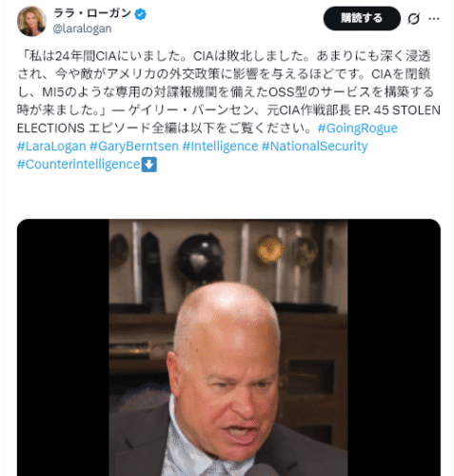
Task: Open Lara Logan's profile avatar photo
Action: tap(31, 21)
